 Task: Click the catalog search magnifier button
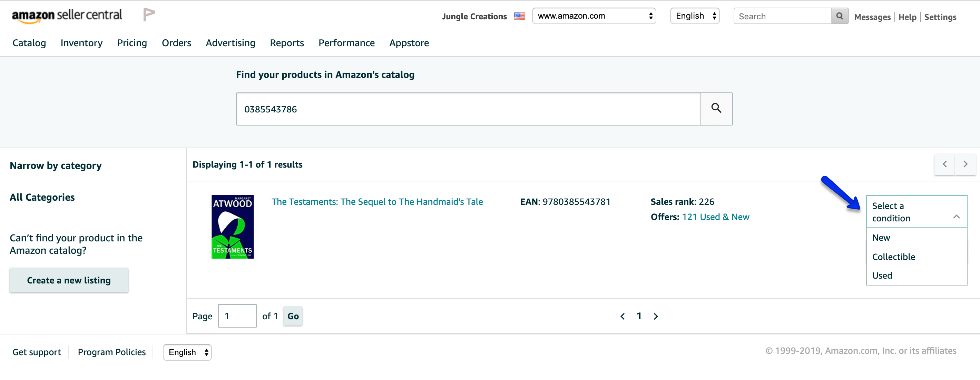pyautogui.click(x=716, y=109)
